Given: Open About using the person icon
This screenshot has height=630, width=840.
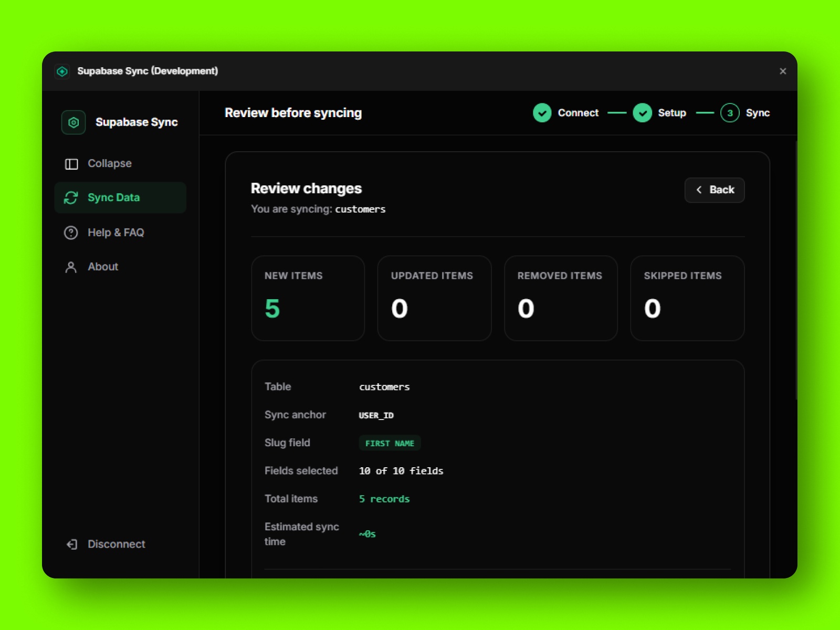Looking at the screenshot, I should click(71, 267).
